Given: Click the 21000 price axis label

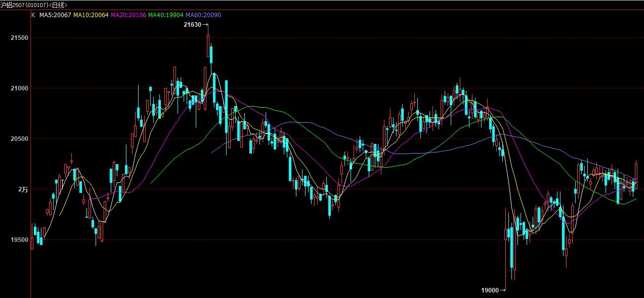Looking at the screenshot, I should tap(19, 88).
